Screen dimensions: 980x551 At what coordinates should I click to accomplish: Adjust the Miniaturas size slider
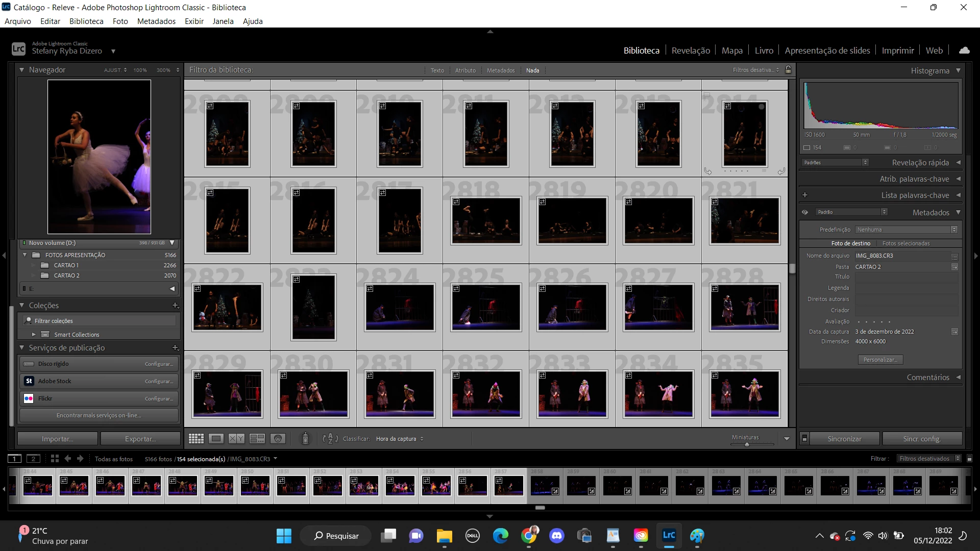pyautogui.click(x=747, y=444)
